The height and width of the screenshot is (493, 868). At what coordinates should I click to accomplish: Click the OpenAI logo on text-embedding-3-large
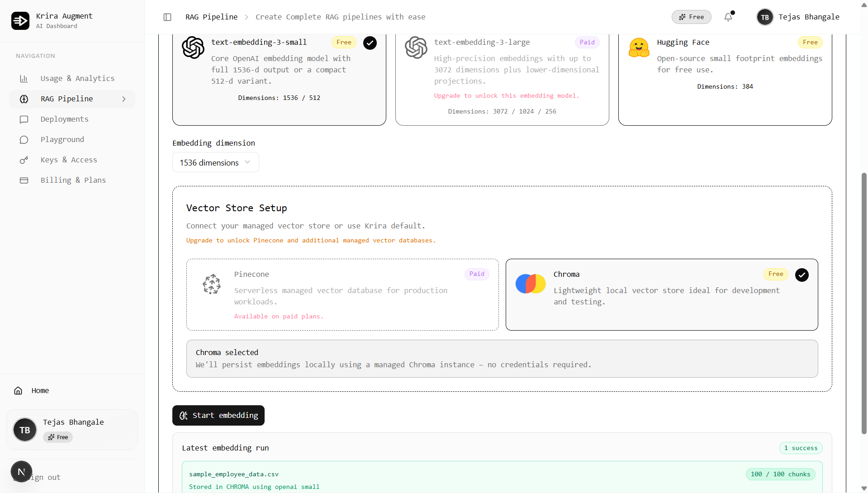click(416, 47)
